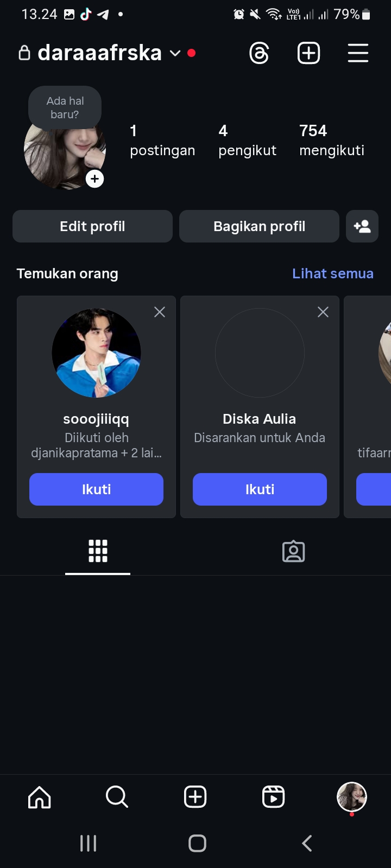Viewport: 391px width, 868px height.
Task: Open the Threads icon in header
Action: [259, 53]
